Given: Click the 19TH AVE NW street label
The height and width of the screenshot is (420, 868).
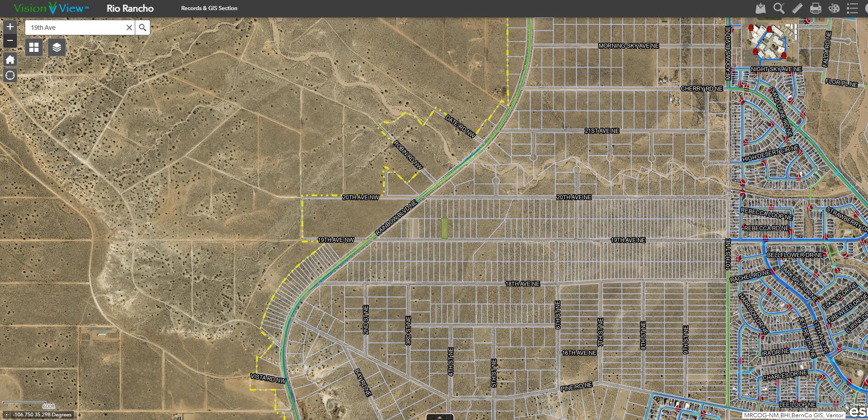Looking at the screenshot, I should [336, 240].
